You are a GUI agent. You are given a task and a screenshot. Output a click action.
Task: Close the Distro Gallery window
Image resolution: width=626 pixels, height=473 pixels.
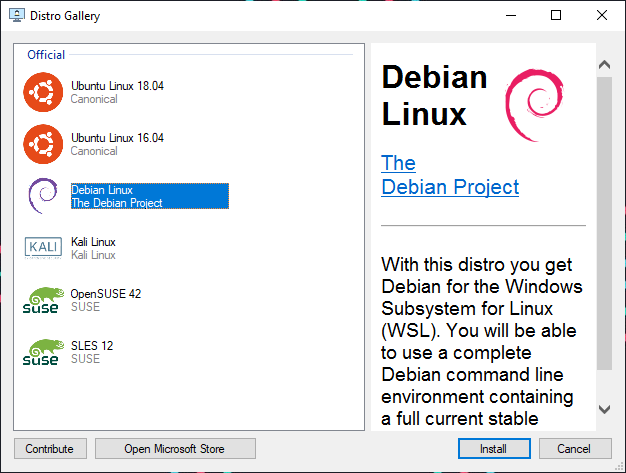[602, 16]
